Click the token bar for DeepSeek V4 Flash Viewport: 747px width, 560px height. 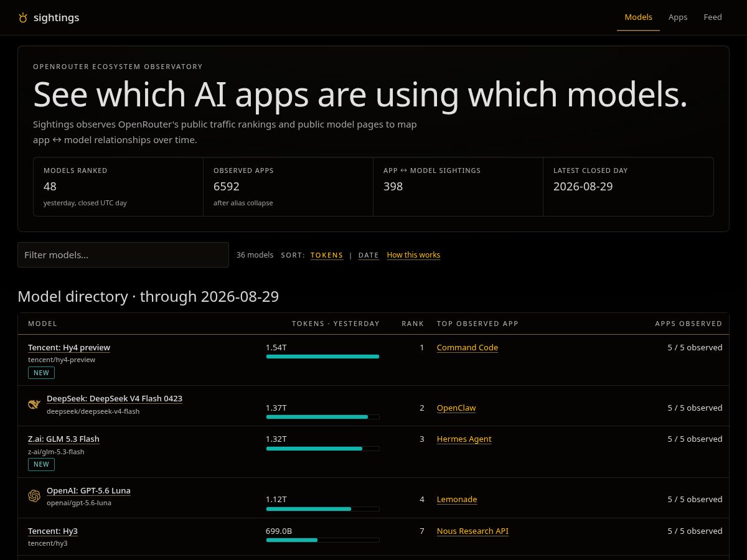322,417
